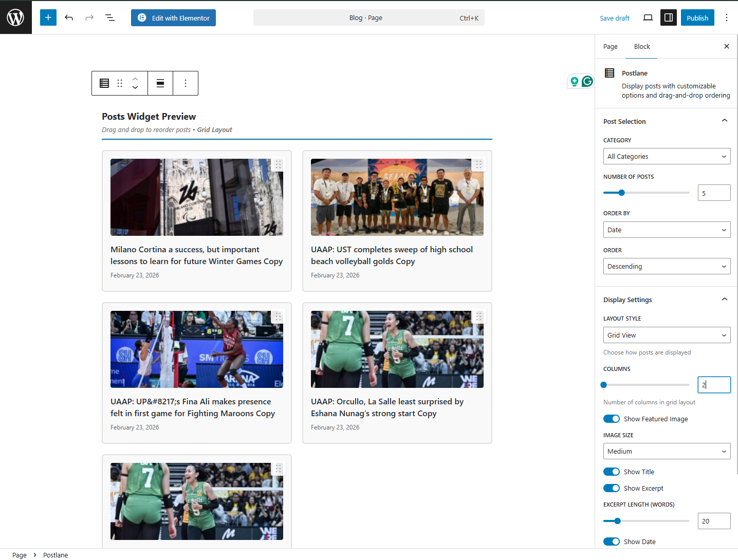738x560 pixels.
Task: Click the WordPress logo icon
Action: pos(15,17)
